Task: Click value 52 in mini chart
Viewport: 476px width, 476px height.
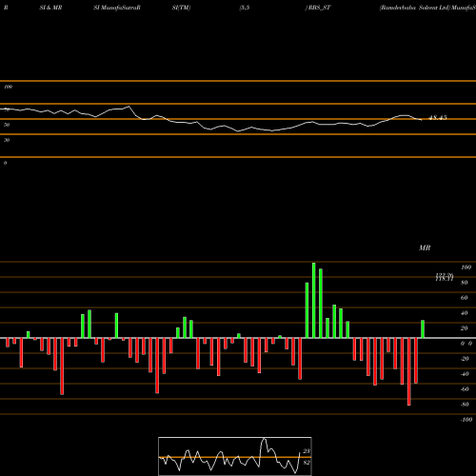Action: tap(307, 463)
